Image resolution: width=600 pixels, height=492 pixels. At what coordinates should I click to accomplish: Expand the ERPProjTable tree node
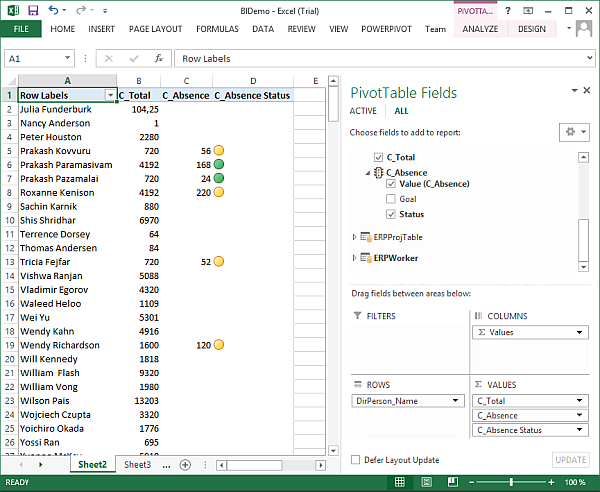[355, 236]
